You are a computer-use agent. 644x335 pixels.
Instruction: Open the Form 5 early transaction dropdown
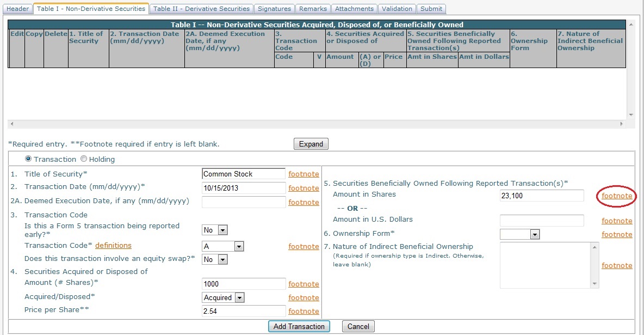222,230
